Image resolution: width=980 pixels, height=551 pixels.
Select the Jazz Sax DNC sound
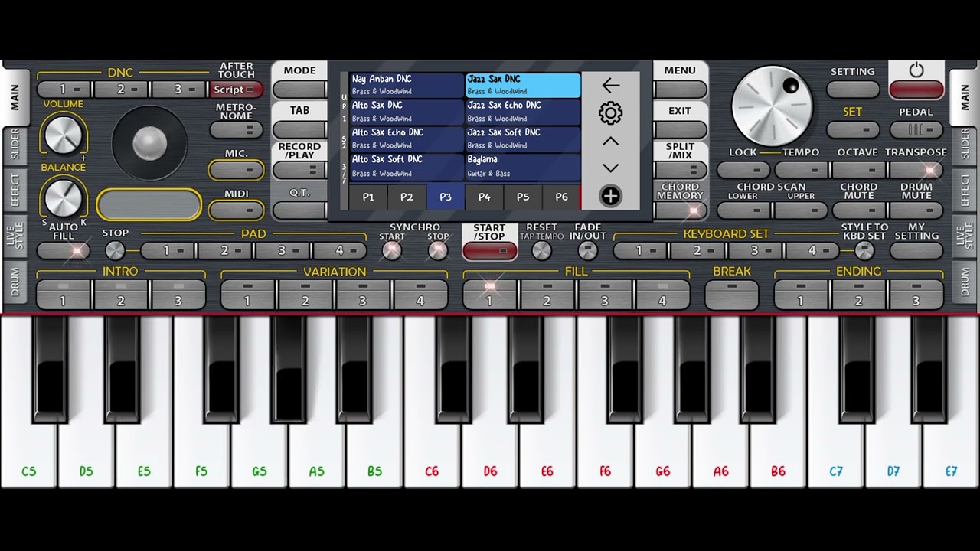(x=523, y=85)
